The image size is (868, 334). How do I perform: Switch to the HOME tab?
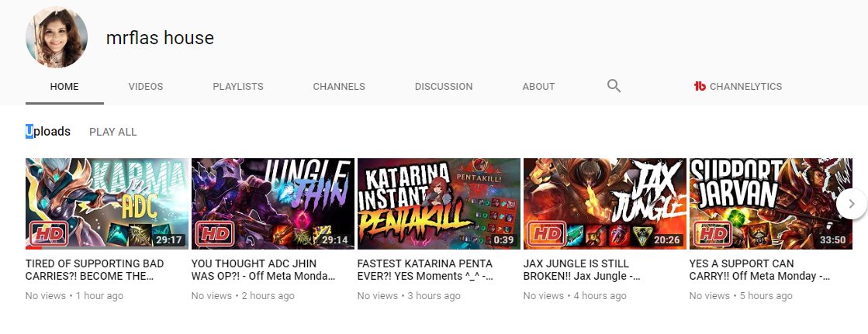(64, 86)
